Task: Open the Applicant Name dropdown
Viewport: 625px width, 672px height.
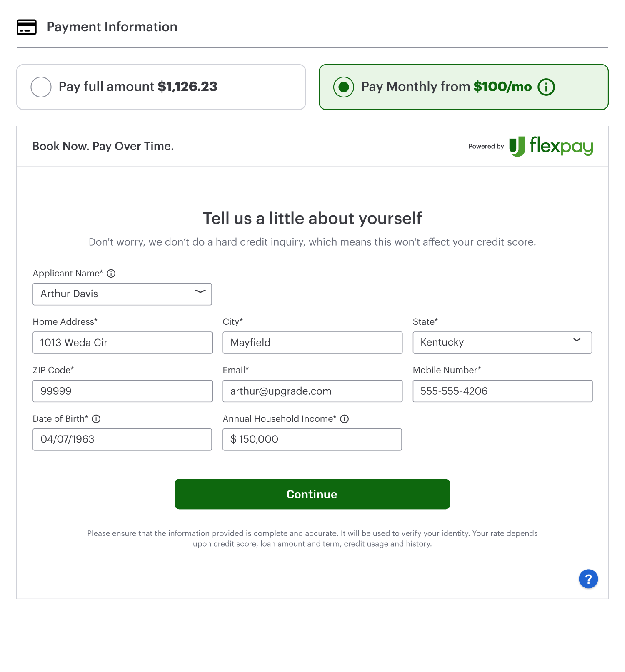Action: tap(122, 294)
